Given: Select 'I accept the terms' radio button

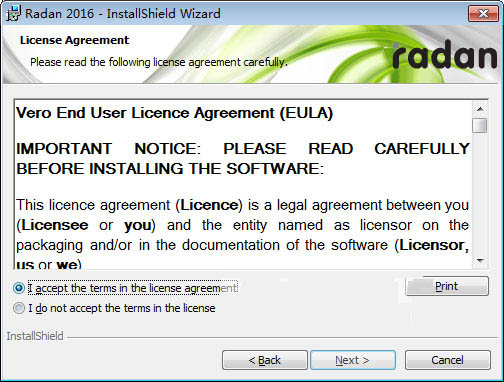Looking at the screenshot, I should pyautogui.click(x=19, y=288).
